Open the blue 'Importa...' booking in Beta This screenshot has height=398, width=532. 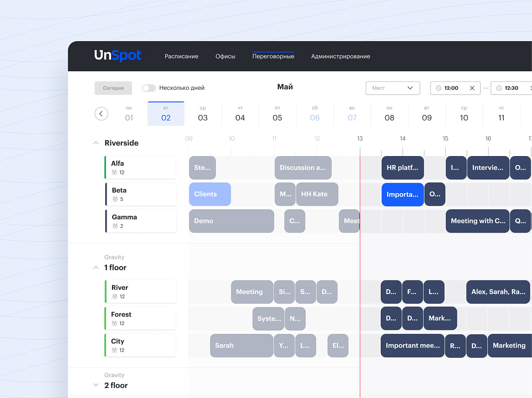[x=403, y=194]
